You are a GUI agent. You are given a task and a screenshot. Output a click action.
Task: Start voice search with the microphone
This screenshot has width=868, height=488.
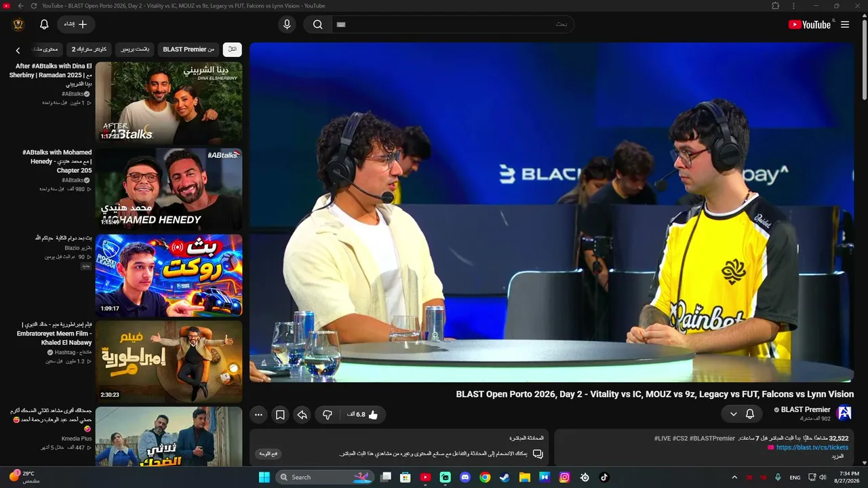coord(287,24)
